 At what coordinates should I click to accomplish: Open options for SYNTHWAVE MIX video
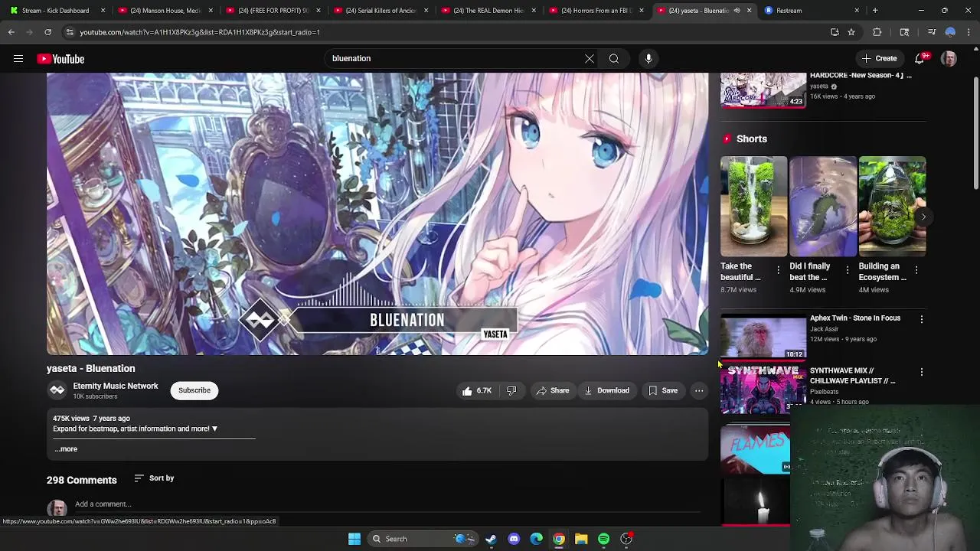(x=922, y=372)
